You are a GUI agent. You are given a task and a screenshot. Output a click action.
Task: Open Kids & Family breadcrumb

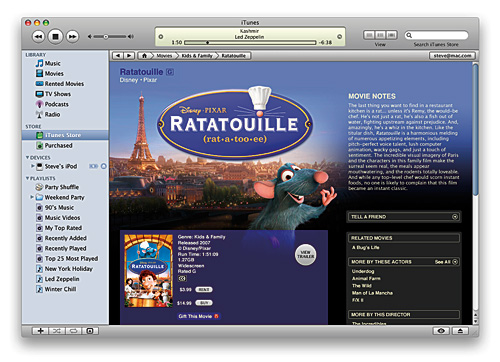pos(197,56)
